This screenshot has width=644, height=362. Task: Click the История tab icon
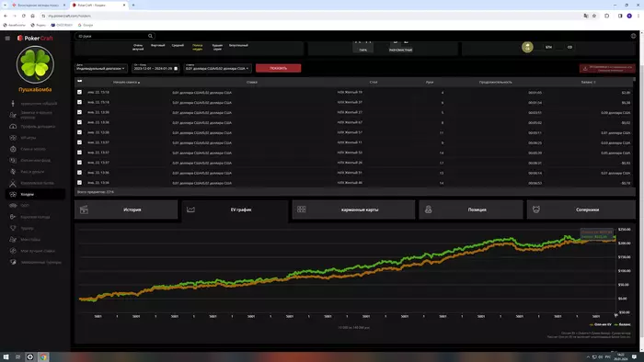pos(85,209)
